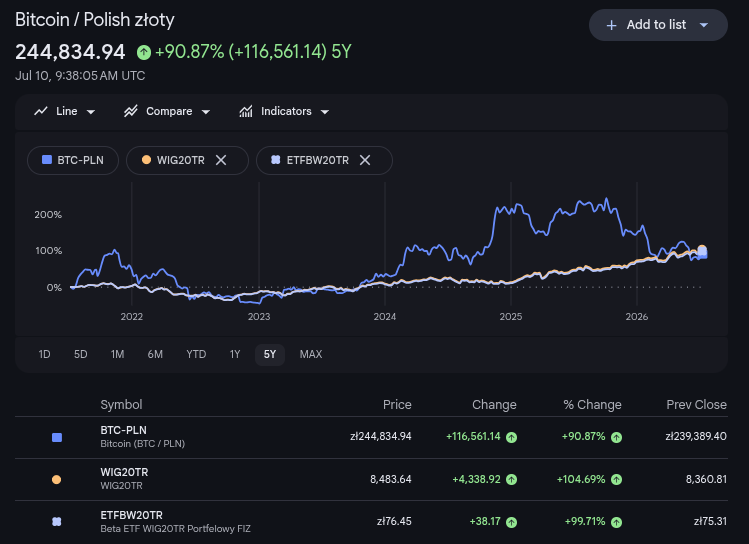
Task: Click the Add to list label
Action: (x=656, y=24)
